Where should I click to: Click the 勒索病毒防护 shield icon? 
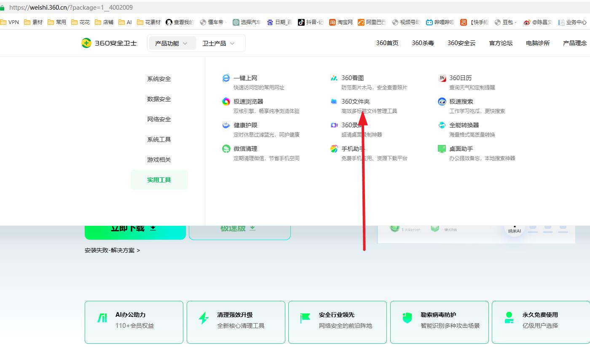click(407, 318)
